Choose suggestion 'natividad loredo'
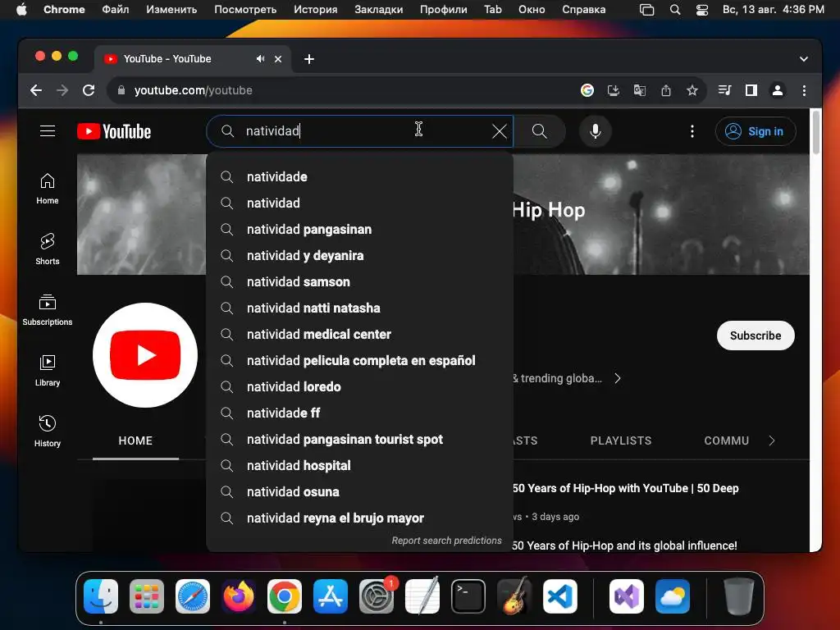The image size is (840, 630). pyautogui.click(x=359, y=387)
